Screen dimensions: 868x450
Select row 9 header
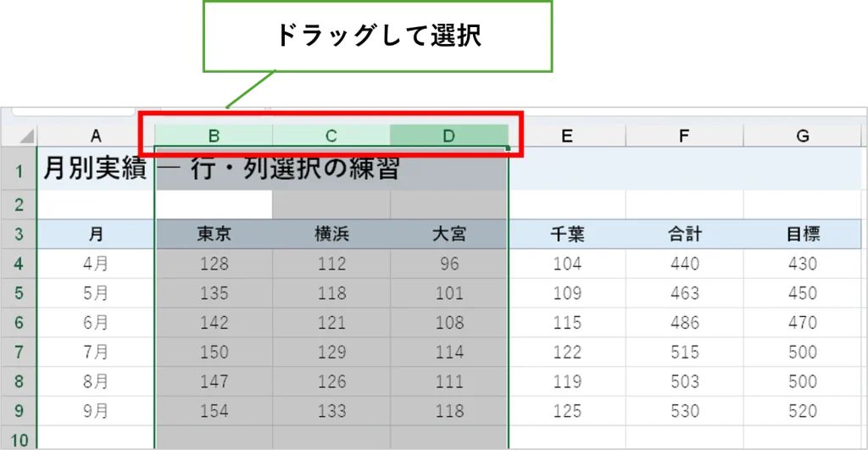coord(19,410)
